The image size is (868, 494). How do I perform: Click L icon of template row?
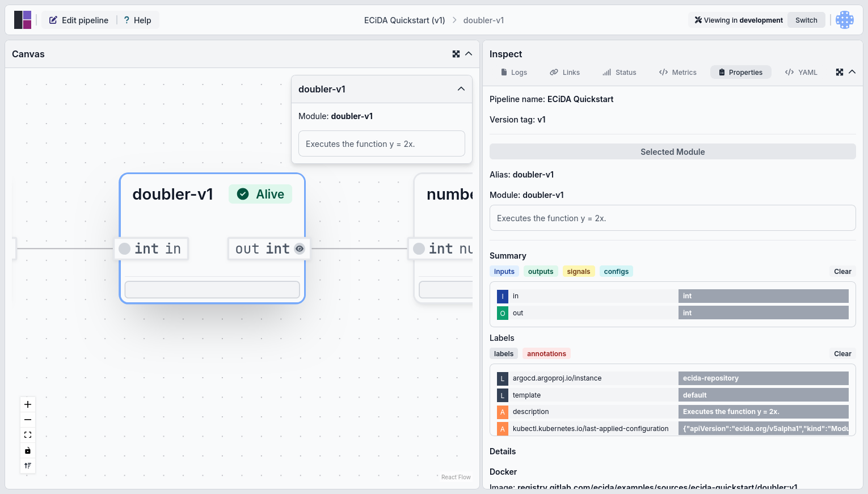[503, 395]
